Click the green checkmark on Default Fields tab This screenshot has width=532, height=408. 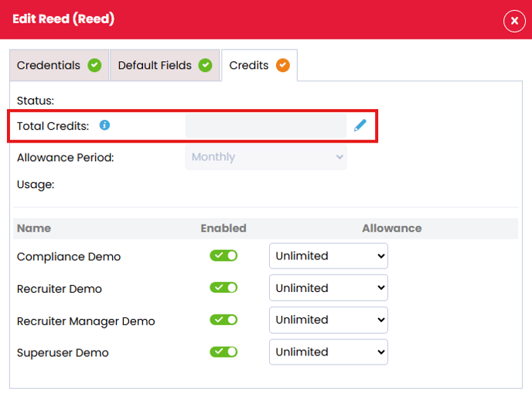click(x=205, y=66)
